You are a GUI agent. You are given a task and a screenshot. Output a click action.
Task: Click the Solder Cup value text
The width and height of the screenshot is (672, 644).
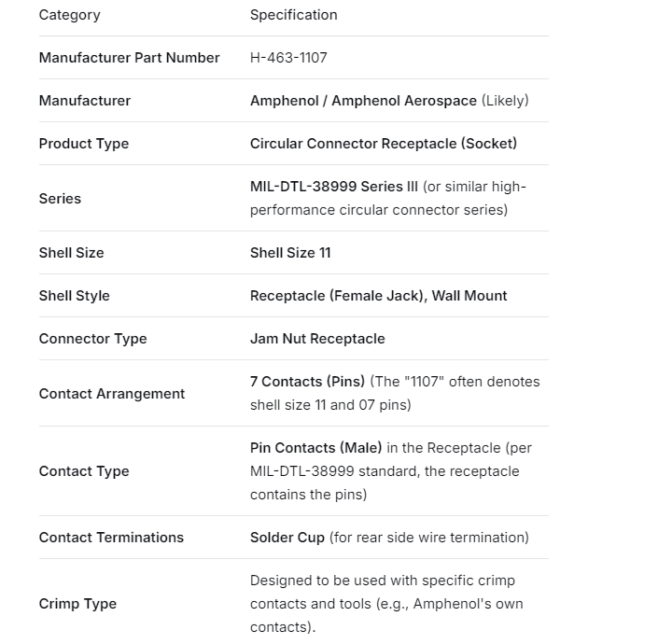[x=287, y=538]
